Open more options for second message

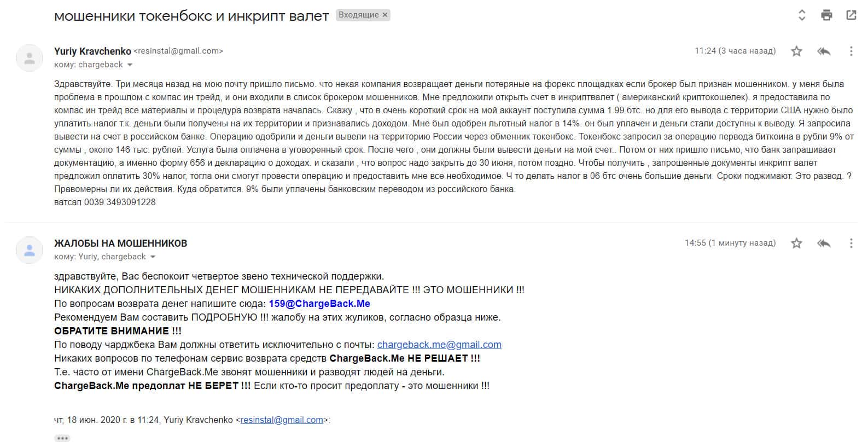click(x=850, y=243)
